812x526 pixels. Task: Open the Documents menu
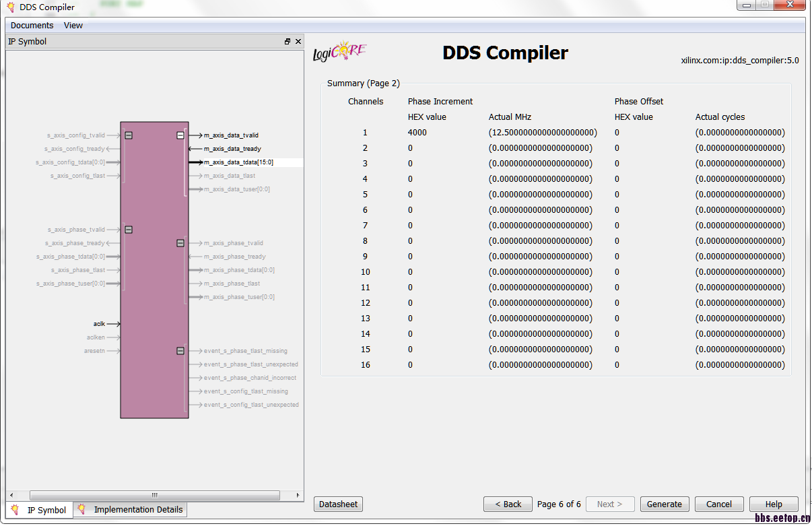[x=30, y=25]
